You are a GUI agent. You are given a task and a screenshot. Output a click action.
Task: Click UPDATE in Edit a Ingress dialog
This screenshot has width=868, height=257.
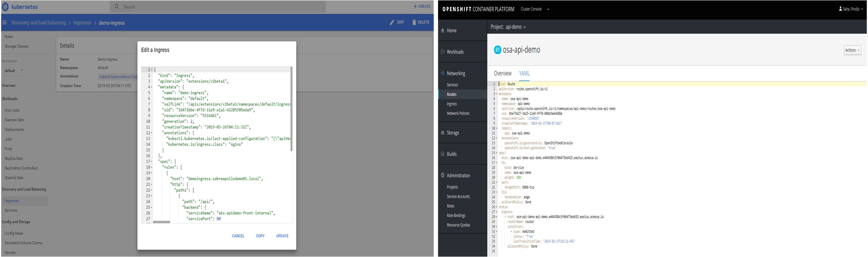282,236
